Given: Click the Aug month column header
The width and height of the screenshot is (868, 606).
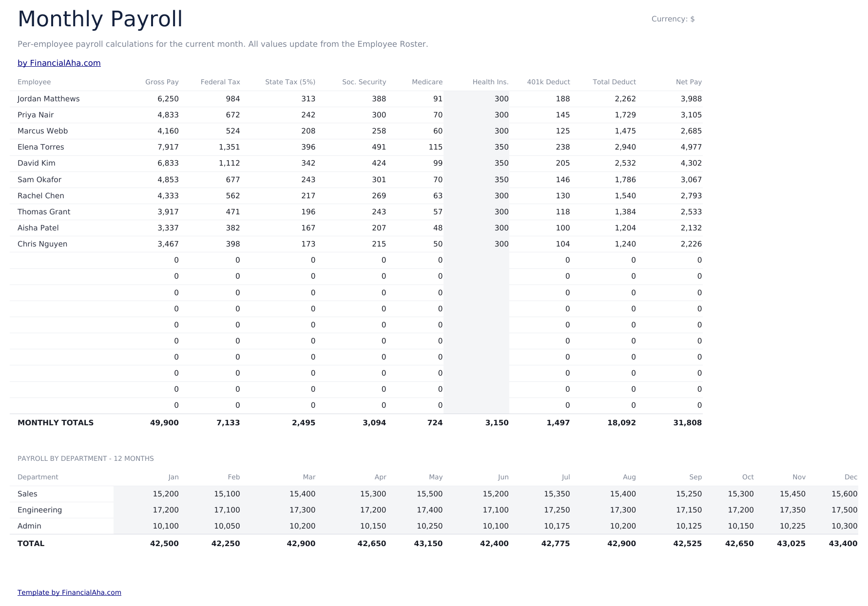Looking at the screenshot, I should pos(629,477).
